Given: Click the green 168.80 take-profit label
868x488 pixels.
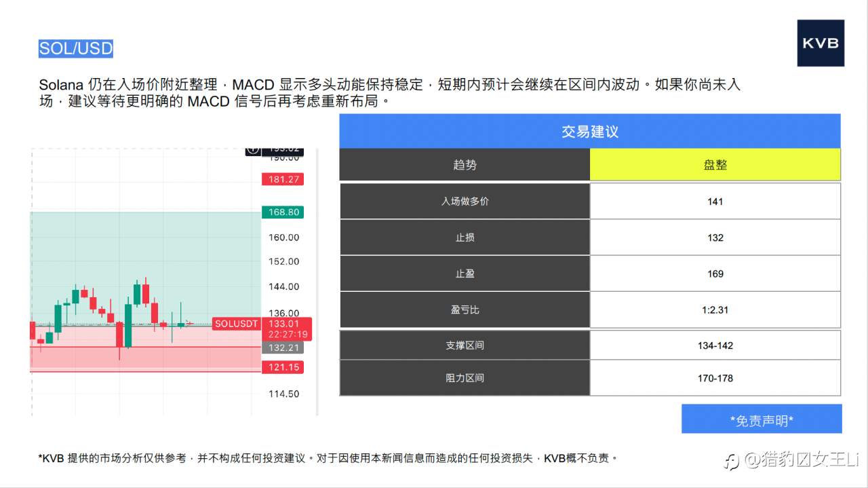Looking at the screenshot, I should [283, 212].
